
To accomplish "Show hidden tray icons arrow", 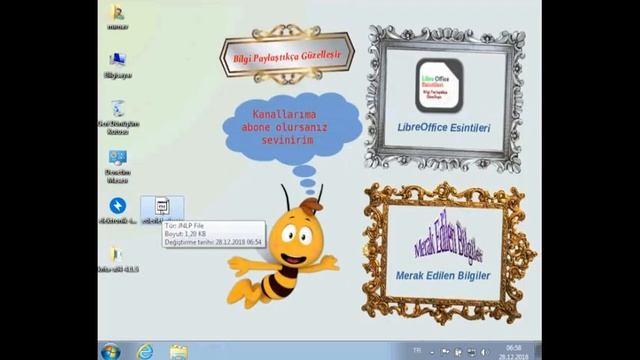I will coord(432,352).
